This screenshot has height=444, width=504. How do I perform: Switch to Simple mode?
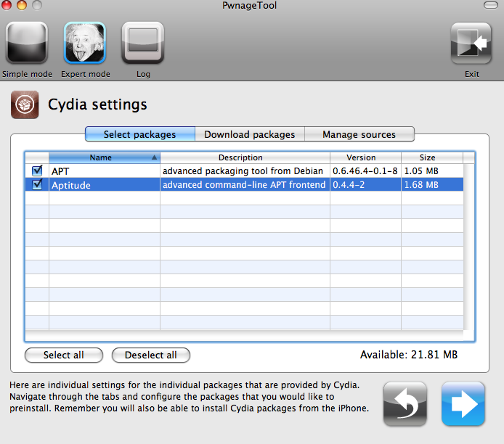[x=26, y=44]
